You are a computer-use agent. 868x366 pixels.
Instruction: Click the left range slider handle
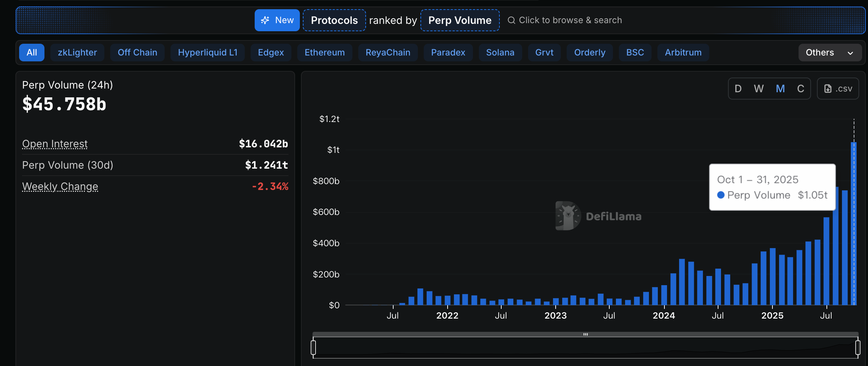[313, 347]
